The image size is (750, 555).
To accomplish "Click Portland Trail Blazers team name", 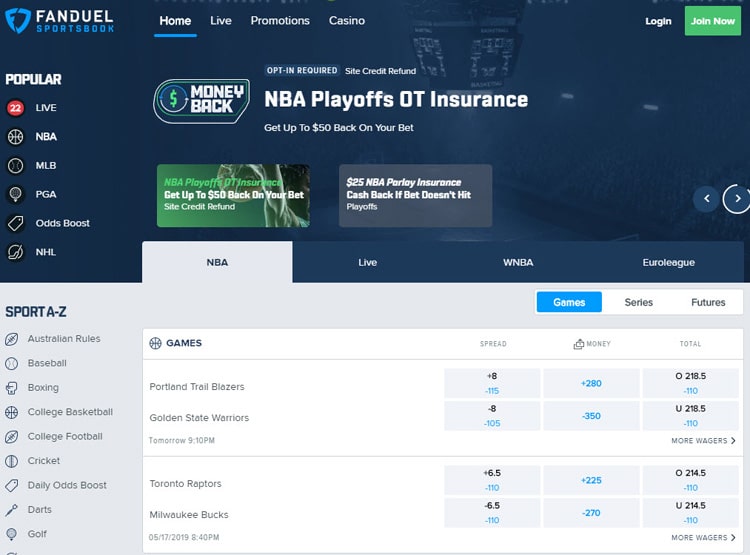I will point(197,387).
